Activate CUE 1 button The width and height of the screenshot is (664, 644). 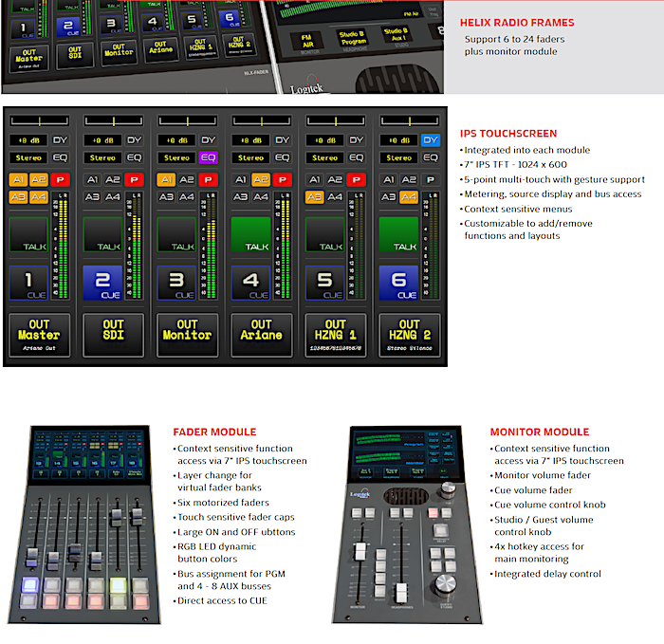28,283
